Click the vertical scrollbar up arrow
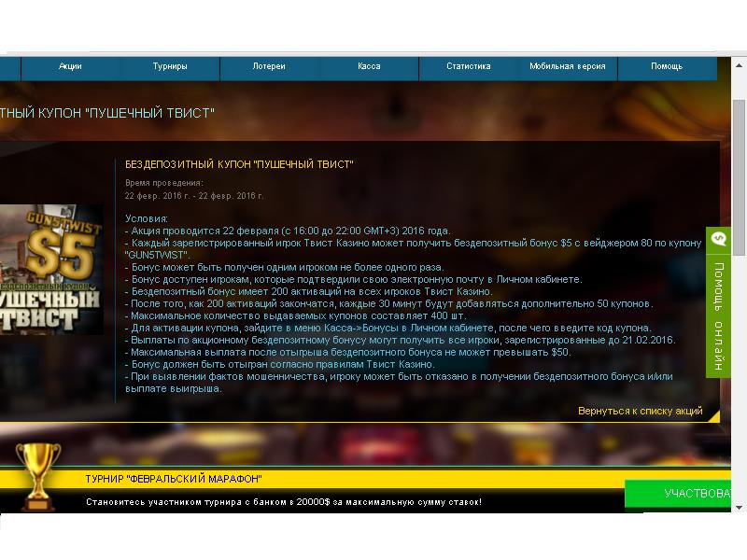This screenshot has height=560, width=747. (740, 63)
